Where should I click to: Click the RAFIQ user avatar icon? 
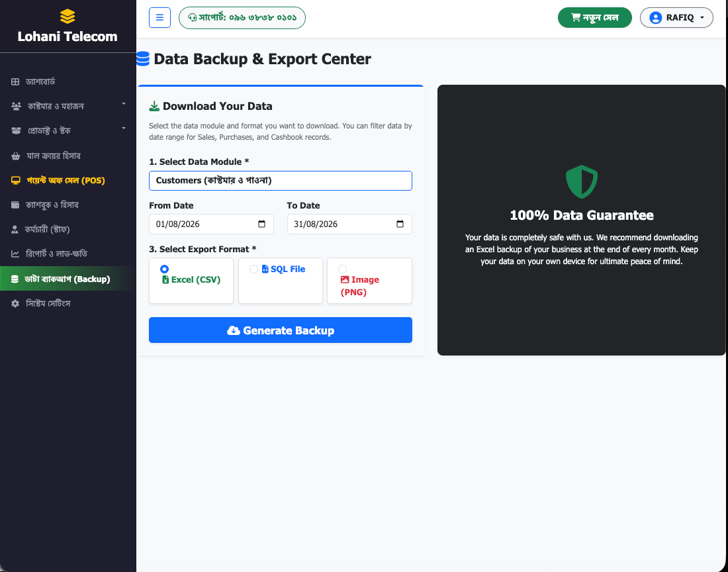pos(656,18)
